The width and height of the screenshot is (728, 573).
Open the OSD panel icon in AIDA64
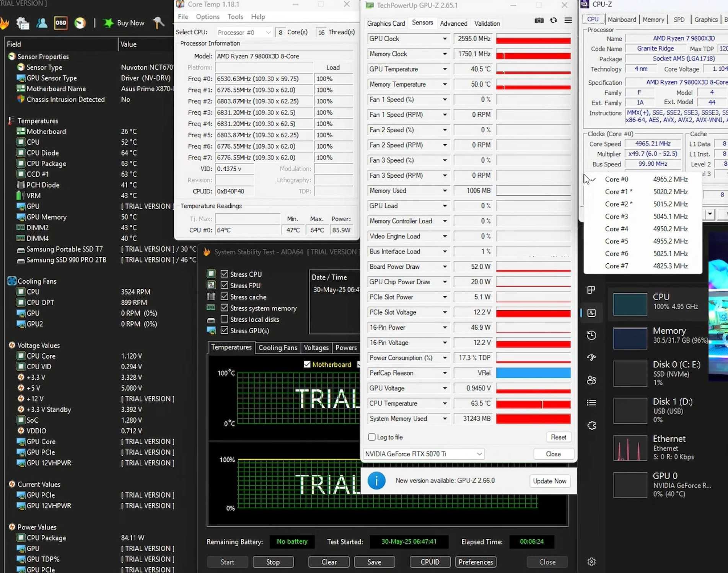(x=60, y=23)
